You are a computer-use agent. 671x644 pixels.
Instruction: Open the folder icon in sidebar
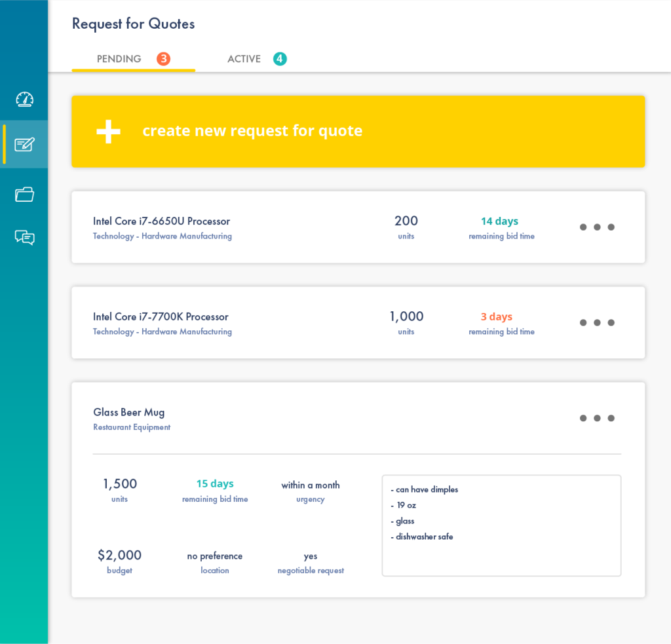click(x=24, y=195)
